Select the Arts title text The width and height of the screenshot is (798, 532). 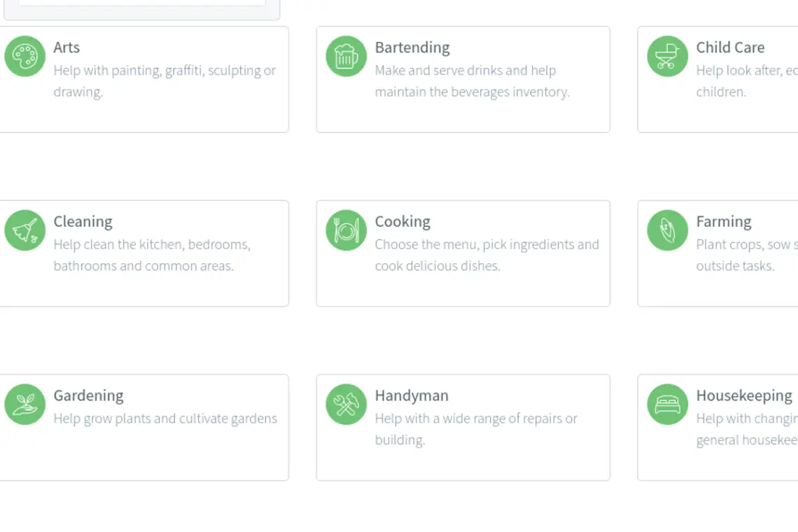click(x=66, y=48)
